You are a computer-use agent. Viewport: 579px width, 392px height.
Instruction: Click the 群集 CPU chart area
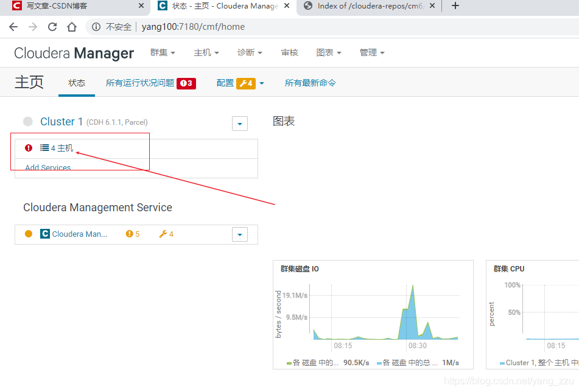551,312
